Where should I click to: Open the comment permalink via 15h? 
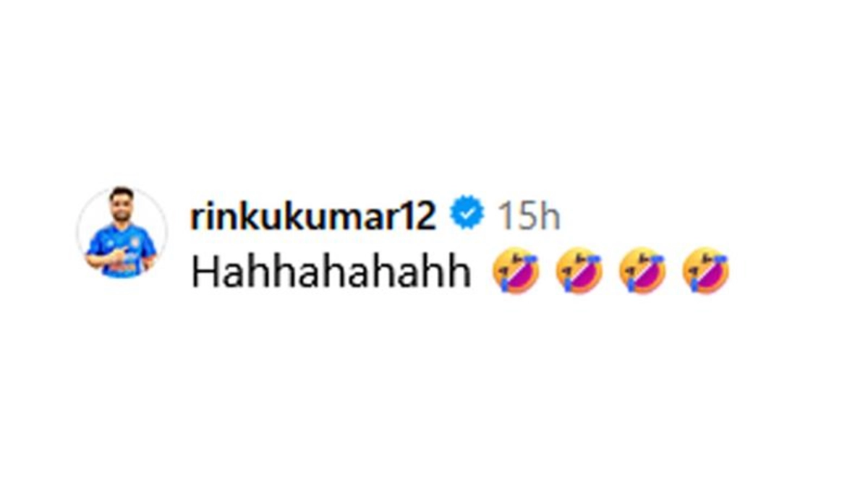[x=528, y=216]
